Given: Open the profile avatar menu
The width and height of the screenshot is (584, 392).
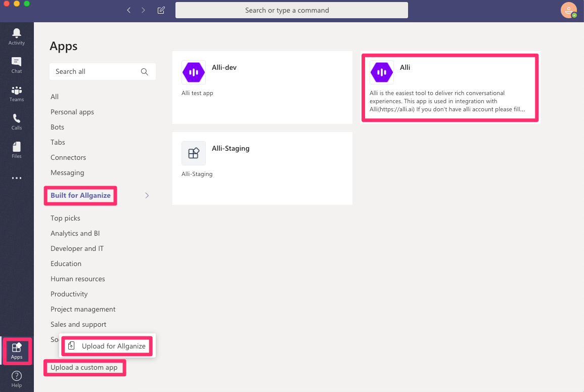Looking at the screenshot, I should [x=568, y=10].
